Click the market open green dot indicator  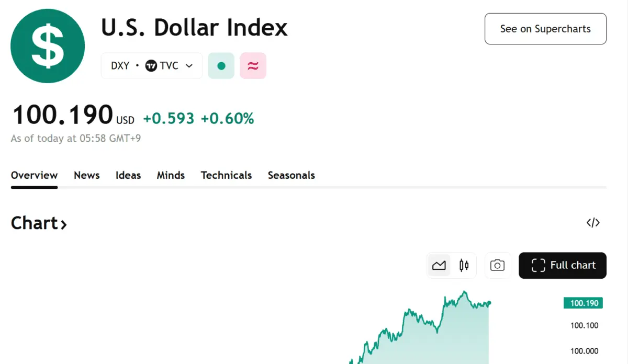(221, 66)
